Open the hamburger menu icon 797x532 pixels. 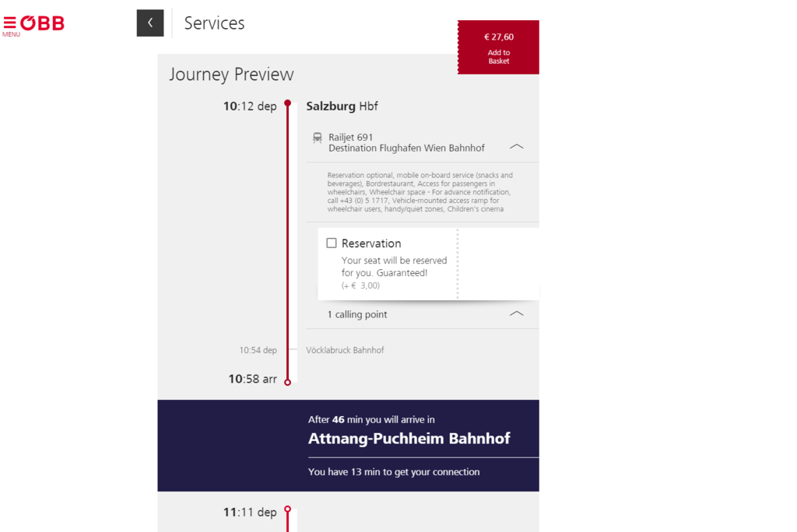point(9,23)
